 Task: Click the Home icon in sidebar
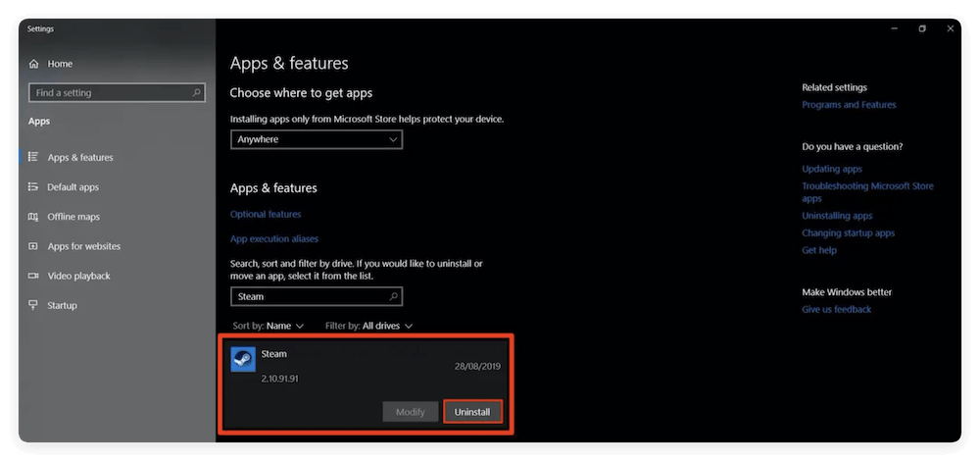click(34, 64)
